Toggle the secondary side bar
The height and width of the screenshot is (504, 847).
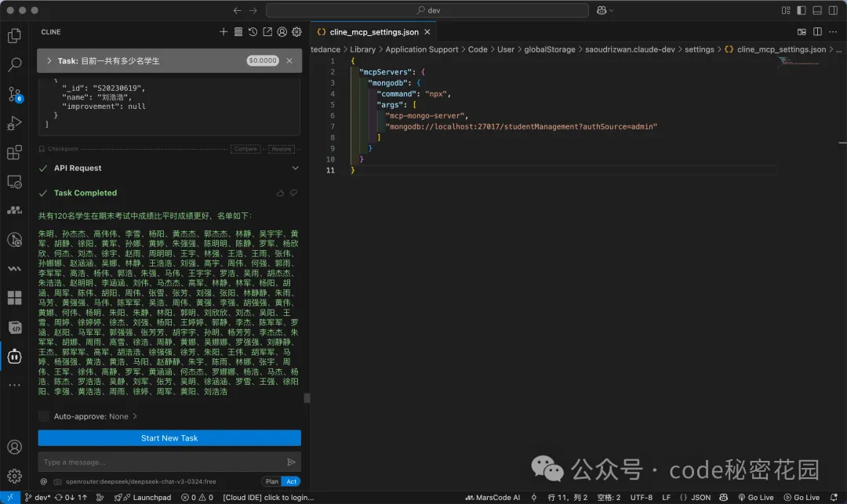click(833, 10)
